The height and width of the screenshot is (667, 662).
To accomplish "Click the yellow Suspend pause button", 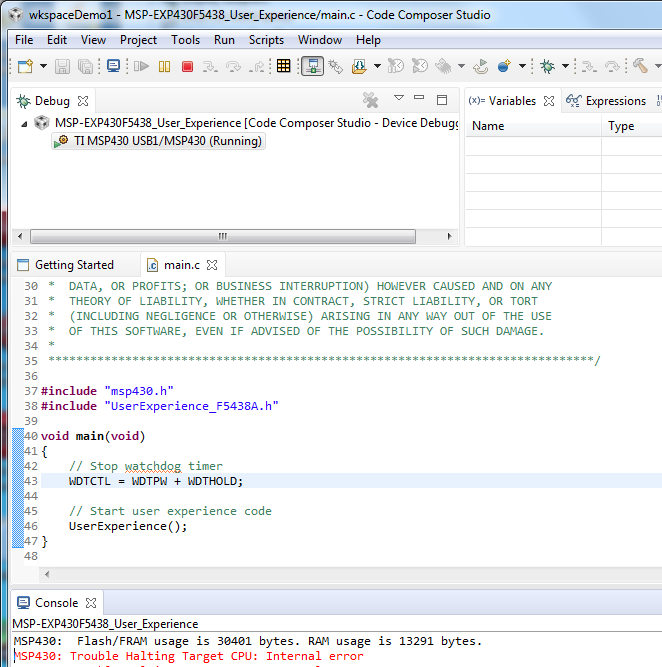I will coord(164,67).
